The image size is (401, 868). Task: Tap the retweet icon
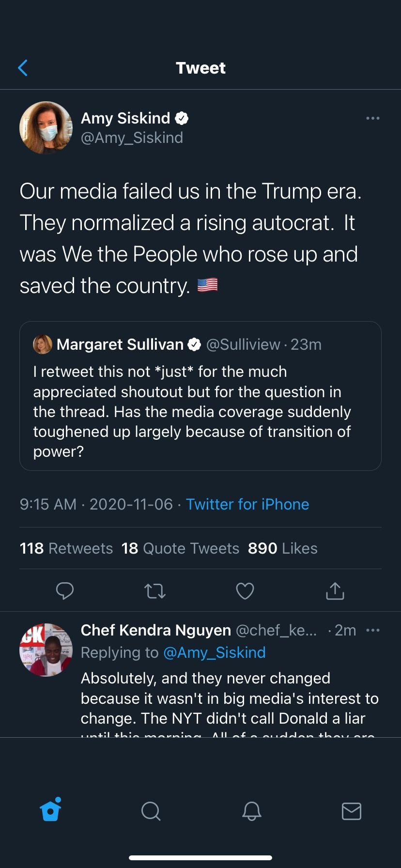click(155, 591)
